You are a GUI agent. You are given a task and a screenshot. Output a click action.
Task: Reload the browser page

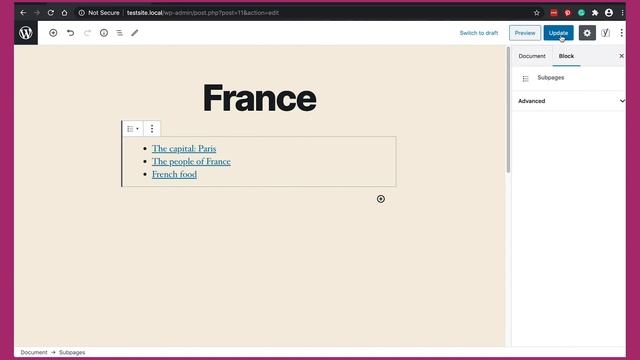(51, 13)
